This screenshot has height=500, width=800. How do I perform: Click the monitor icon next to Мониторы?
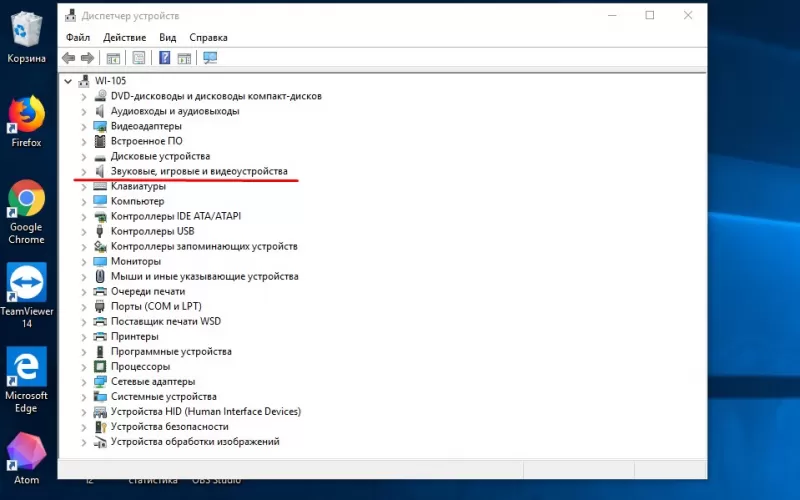tap(100, 261)
